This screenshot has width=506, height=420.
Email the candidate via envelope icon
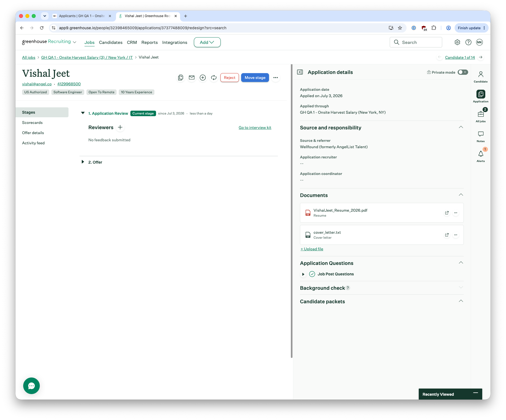[x=192, y=78]
